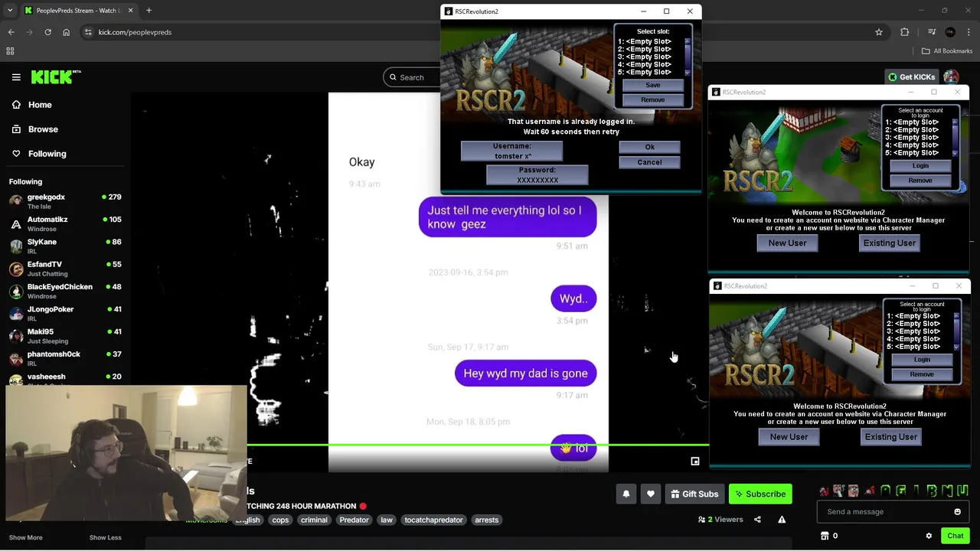
Task: Subscribe to the channel
Action: 760,494
